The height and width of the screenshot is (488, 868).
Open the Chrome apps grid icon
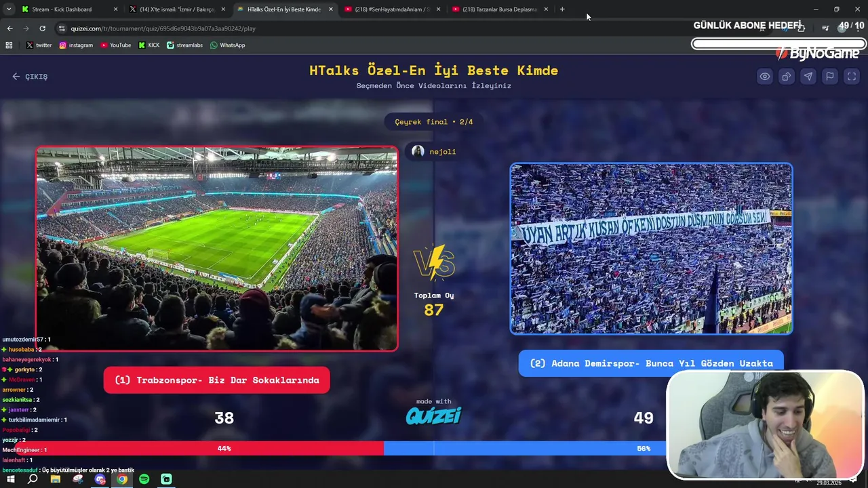[x=9, y=45]
